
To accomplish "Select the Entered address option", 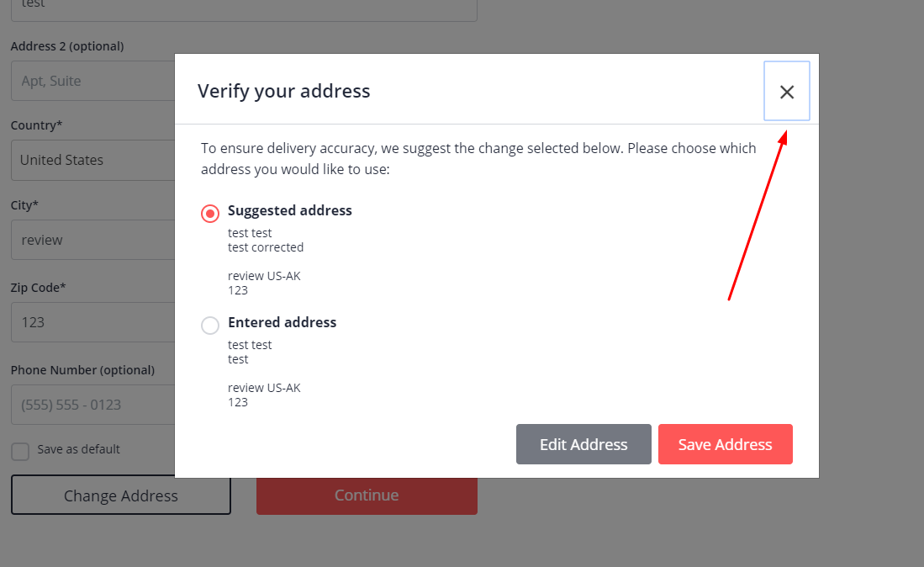I will tap(209, 325).
